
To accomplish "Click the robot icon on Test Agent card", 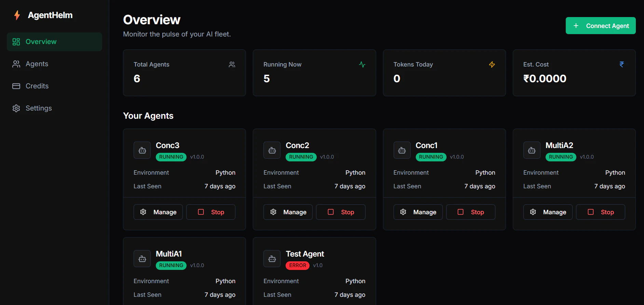I will click(x=272, y=259).
